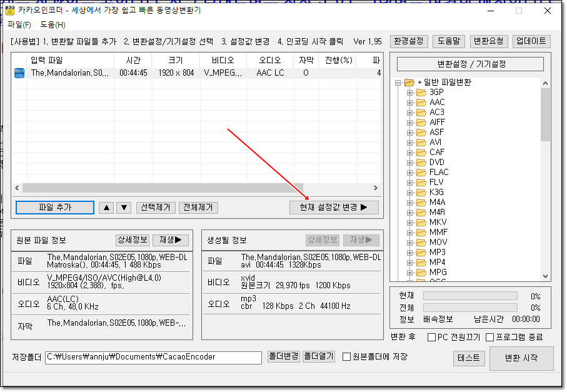Image resolution: width=567 pixels, height=392 pixels.
Task: Click the 전체제거 button
Action: (198, 208)
